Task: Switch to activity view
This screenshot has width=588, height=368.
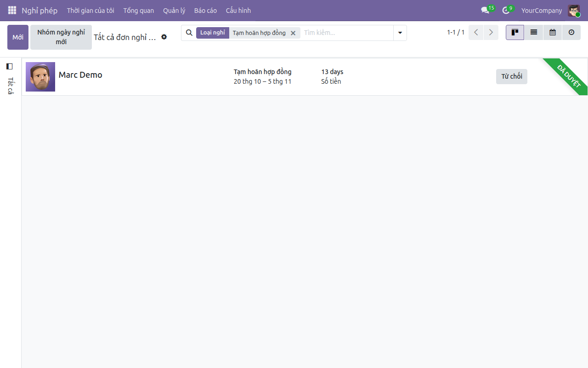Action: click(x=571, y=33)
